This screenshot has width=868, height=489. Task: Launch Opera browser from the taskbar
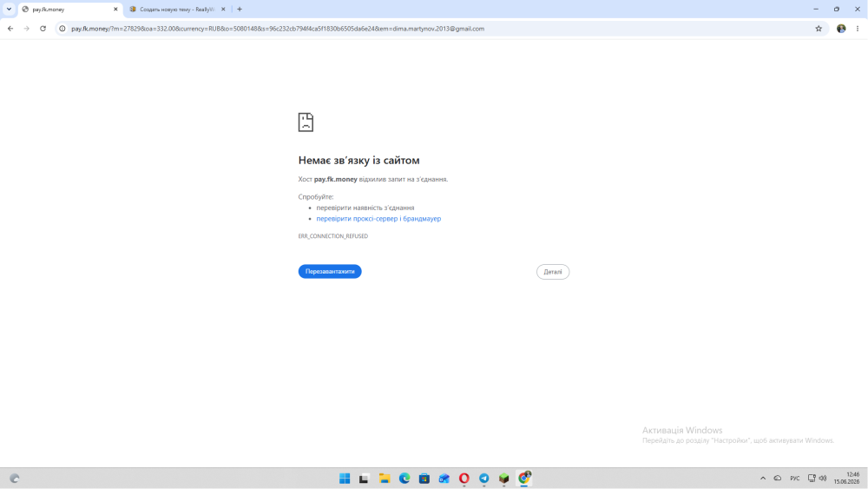tap(464, 478)
